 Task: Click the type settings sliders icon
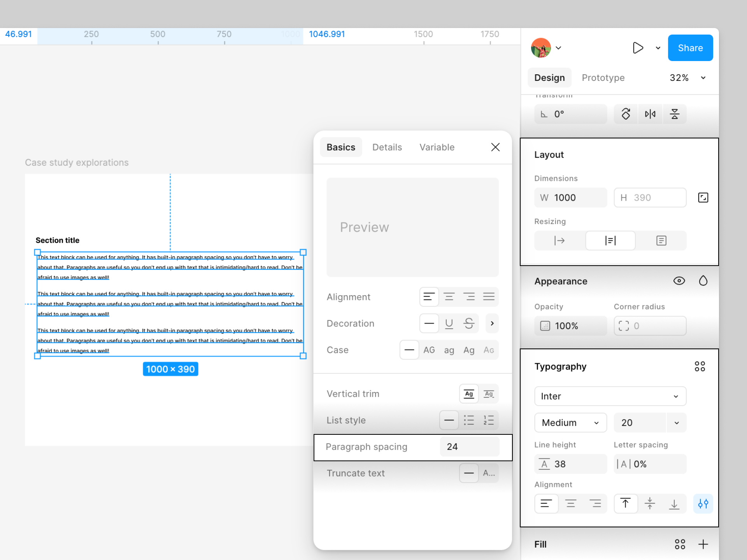click(703, 504)
